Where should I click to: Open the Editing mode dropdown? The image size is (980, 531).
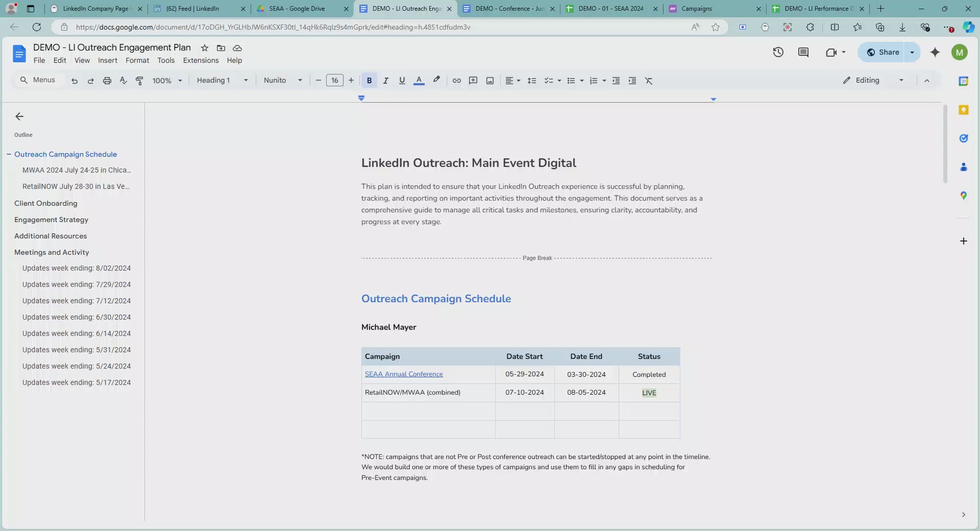click(x=873, y=81)
